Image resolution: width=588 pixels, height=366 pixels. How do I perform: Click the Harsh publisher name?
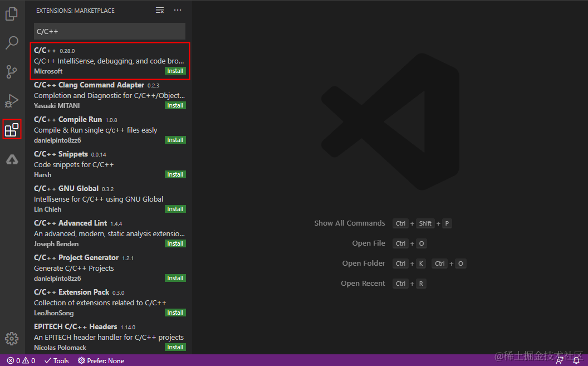[42, 175]
